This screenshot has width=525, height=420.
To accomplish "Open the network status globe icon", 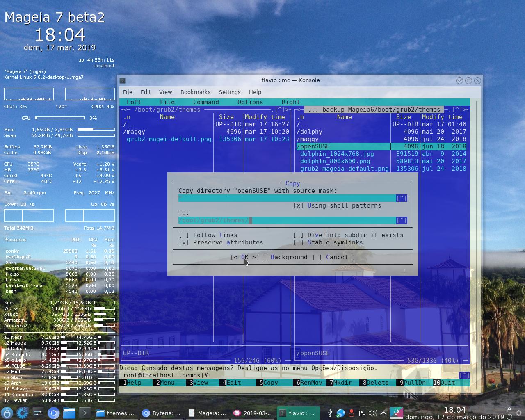I will pos(340,413).
